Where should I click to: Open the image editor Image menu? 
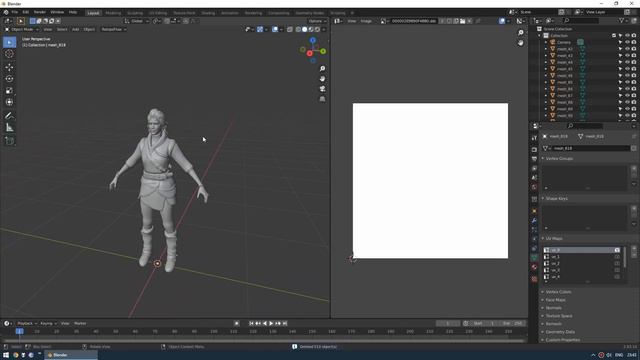point(366,21)
